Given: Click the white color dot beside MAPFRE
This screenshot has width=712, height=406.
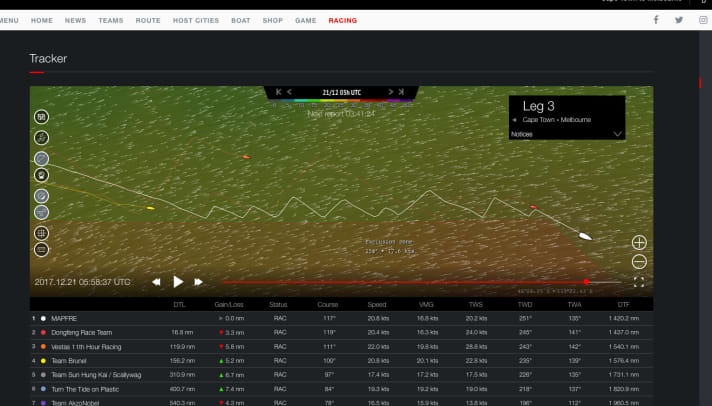Looking at the screenshot, I should pos(44,318).
